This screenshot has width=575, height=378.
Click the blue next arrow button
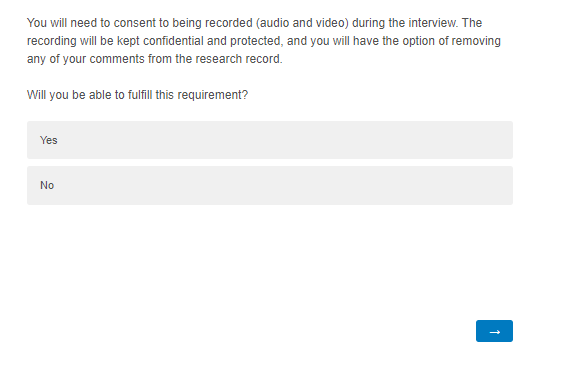point(494,331)
